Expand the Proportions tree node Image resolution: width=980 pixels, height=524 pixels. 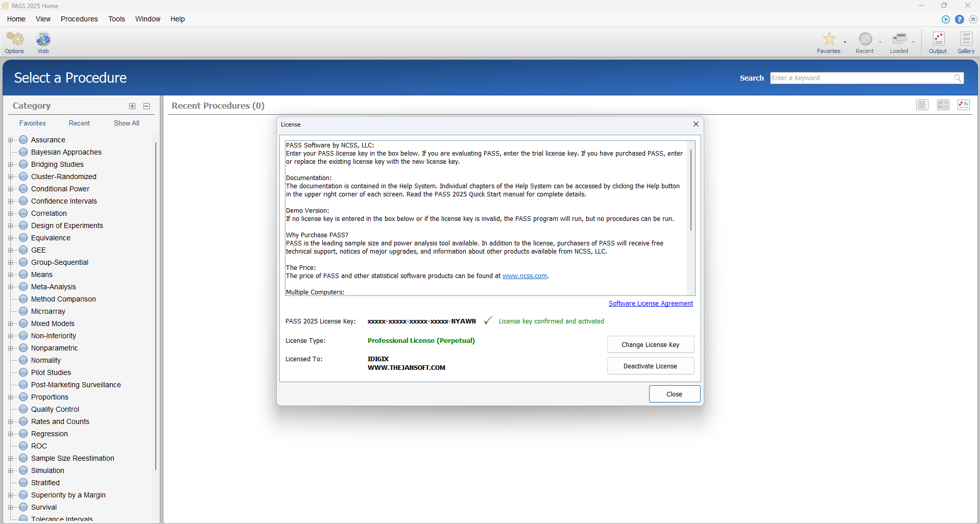coord(10,397)
